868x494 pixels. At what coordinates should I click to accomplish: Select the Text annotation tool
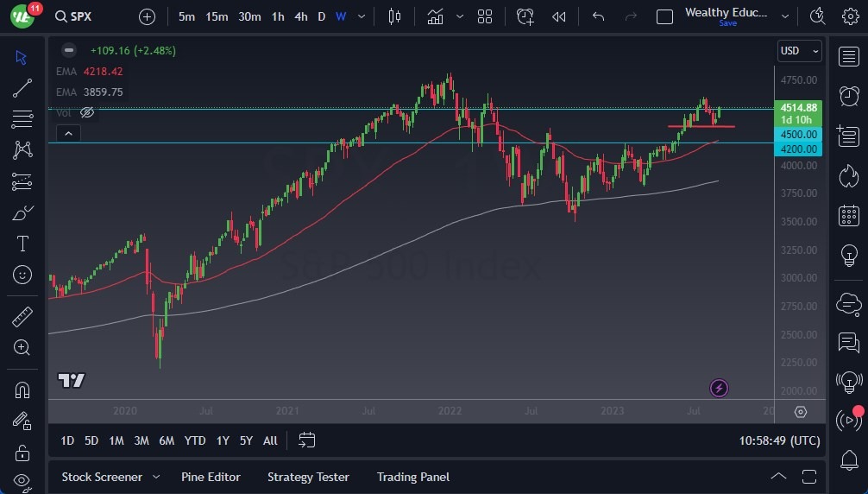(x=22, y=244)
